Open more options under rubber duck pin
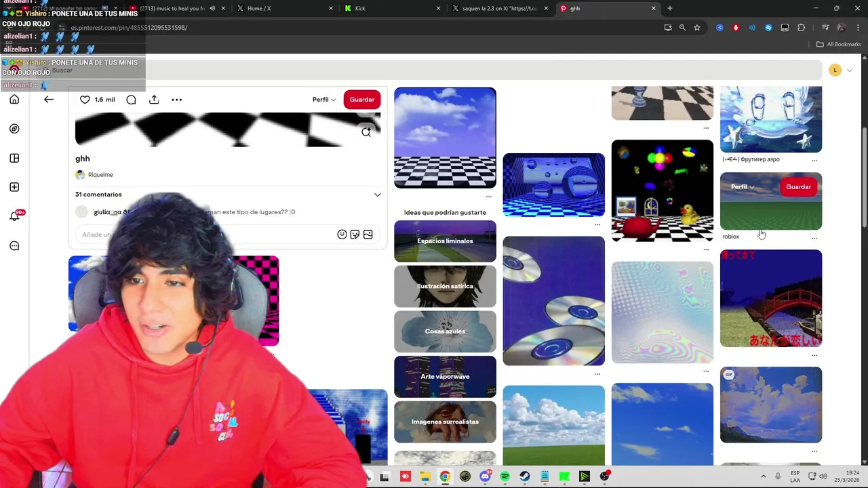Viewport: 868px width, 488px height. 706,249
